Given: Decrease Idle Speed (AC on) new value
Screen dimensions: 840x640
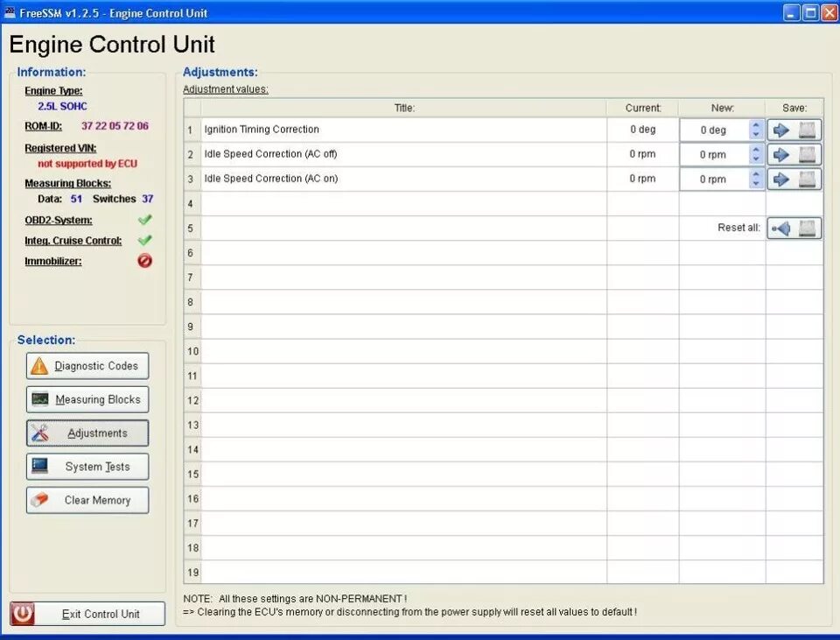Looking at the screenshot, I should 756,184.
